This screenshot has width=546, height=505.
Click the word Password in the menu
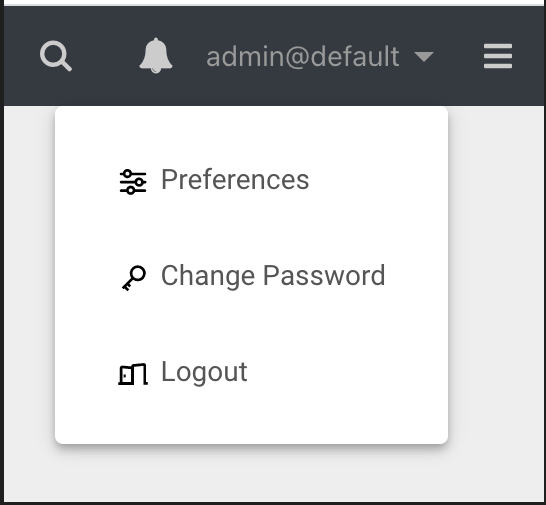pyautogui.click(x=324, y=275)
